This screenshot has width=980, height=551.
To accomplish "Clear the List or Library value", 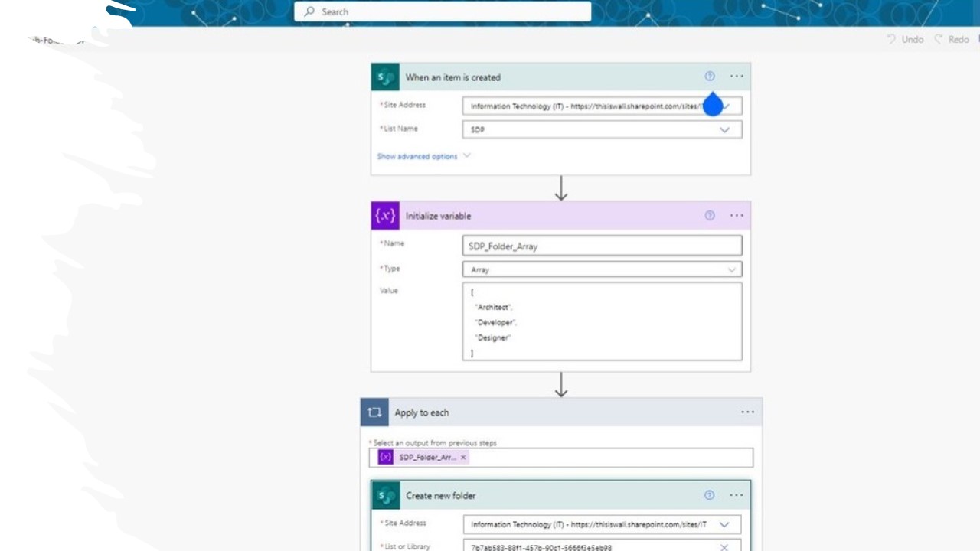I will 724,547.
